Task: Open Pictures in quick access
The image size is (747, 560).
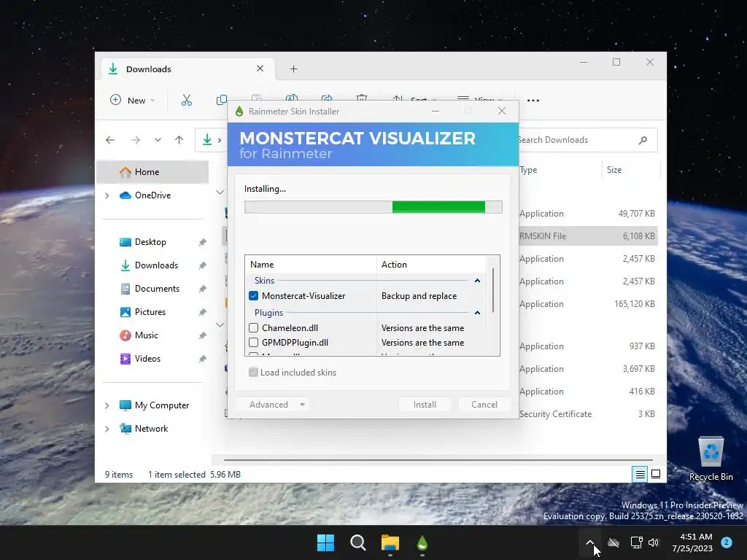Action: 150,312
